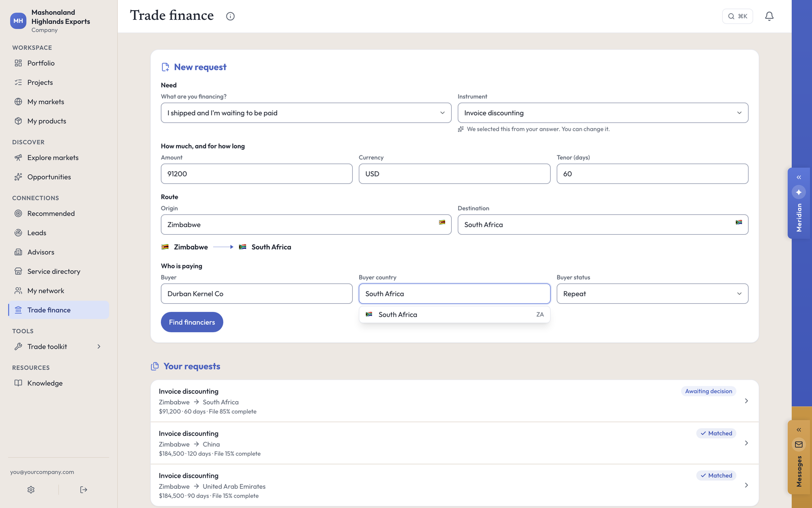Click the info icon beside Trade finance title
The image size is (812, 508).
click(x=230, y=16)
